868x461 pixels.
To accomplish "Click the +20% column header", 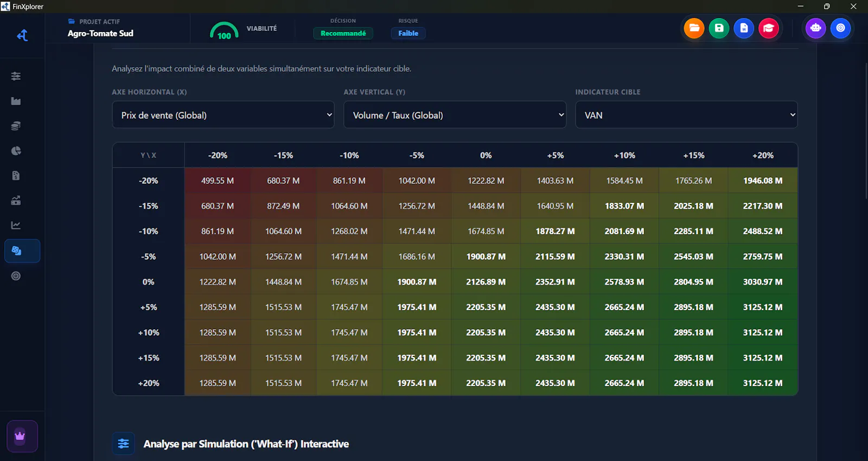I will pyautogui.click(x=763, y=155).
